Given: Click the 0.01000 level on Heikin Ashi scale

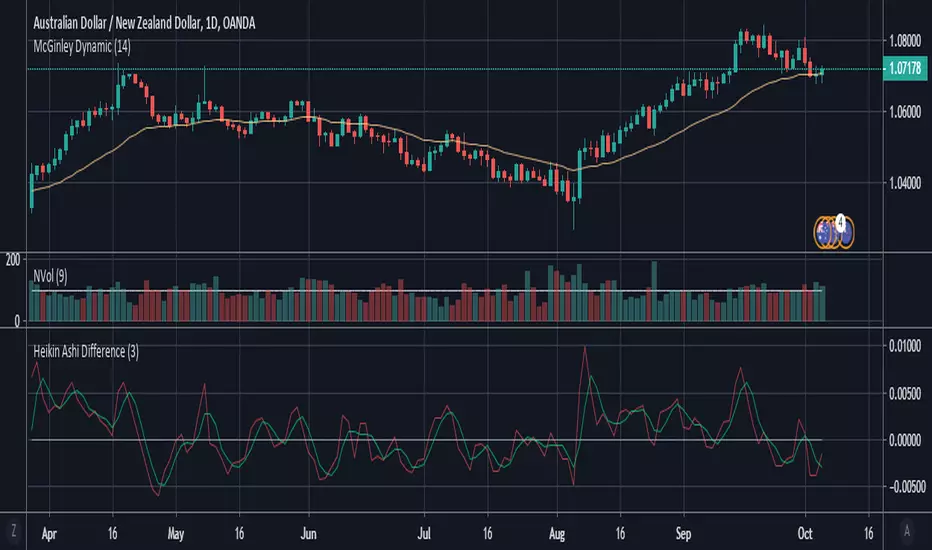Looking at the screenshot, I should click(x=905, y=346).
